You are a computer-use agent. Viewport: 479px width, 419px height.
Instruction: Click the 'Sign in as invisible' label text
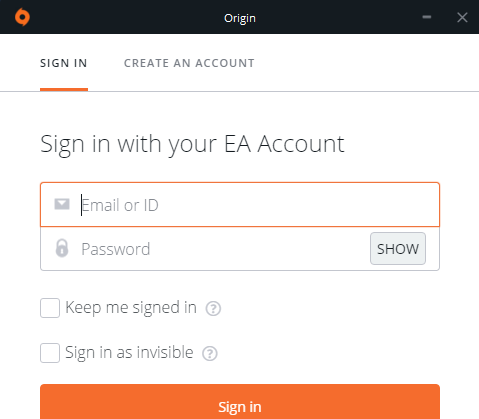129,353
